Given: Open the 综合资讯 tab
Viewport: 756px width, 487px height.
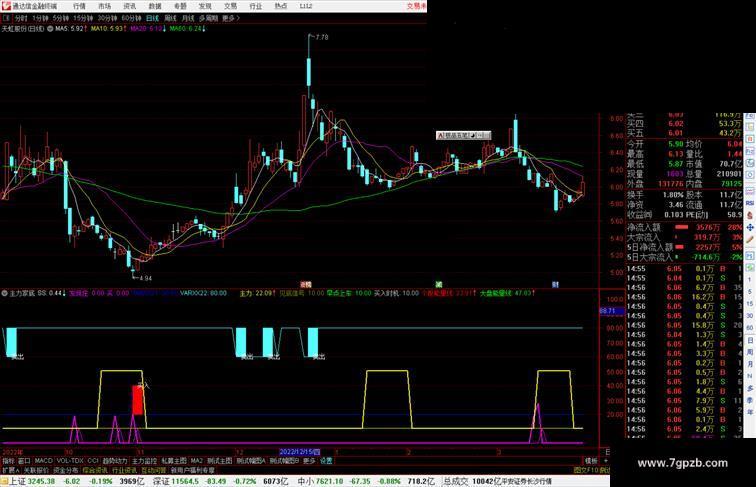Looking at the screenshot, I should (x=95, y=470).
